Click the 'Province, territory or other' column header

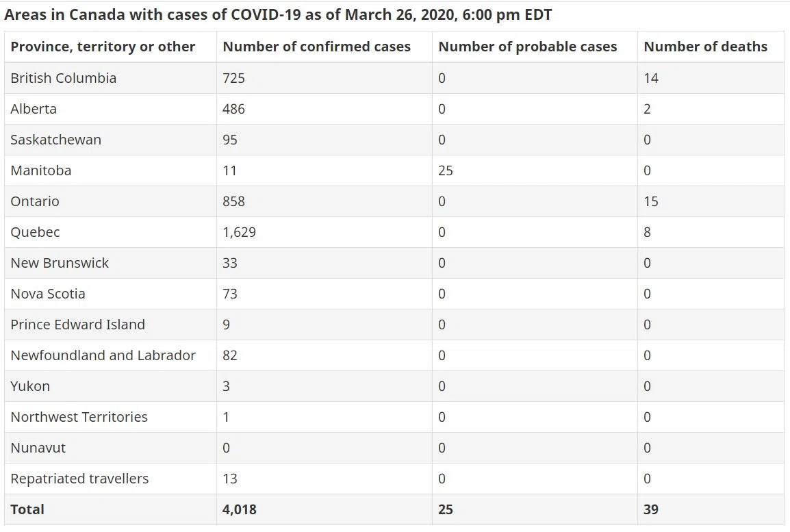click(103, 47)
